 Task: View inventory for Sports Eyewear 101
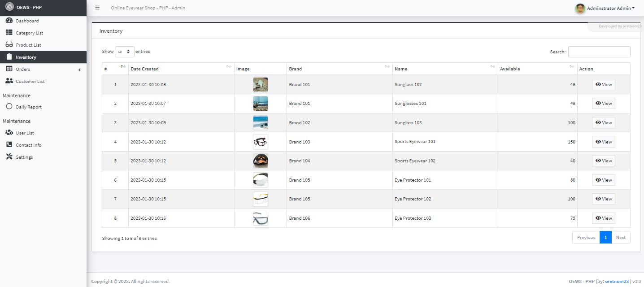[604, 142]
